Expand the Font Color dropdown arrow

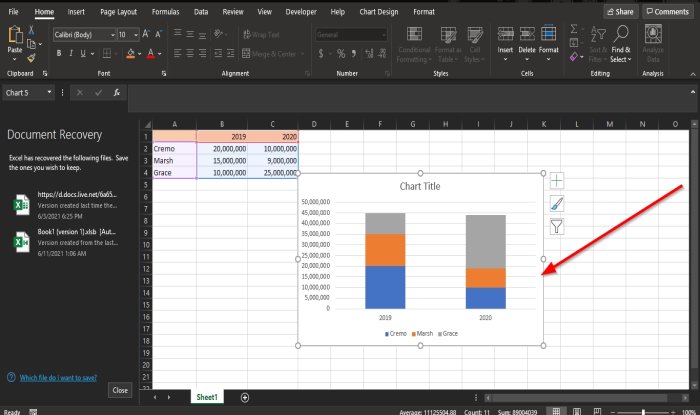pyautogui.click(x=159, y=54)
